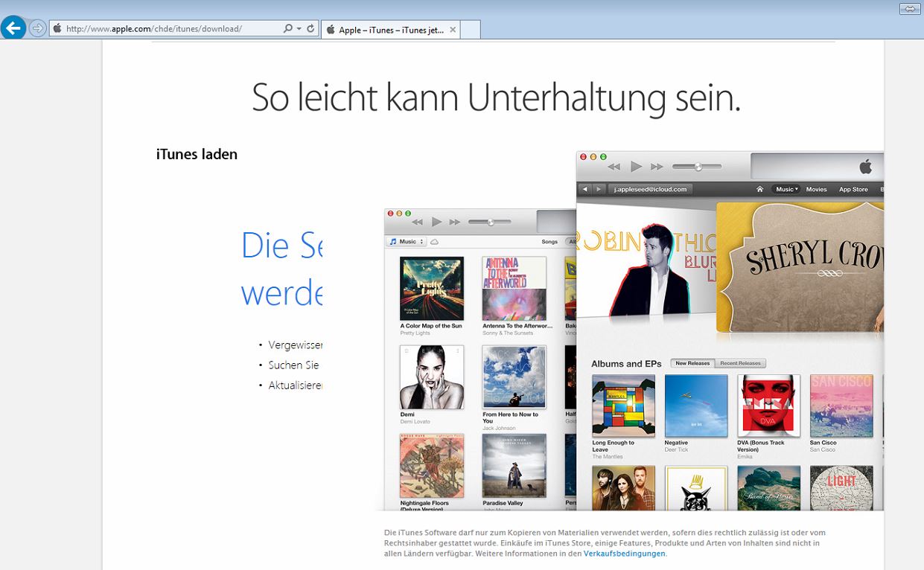Click the 'Sonny & The Sunsets' artist name

[508, 333]
